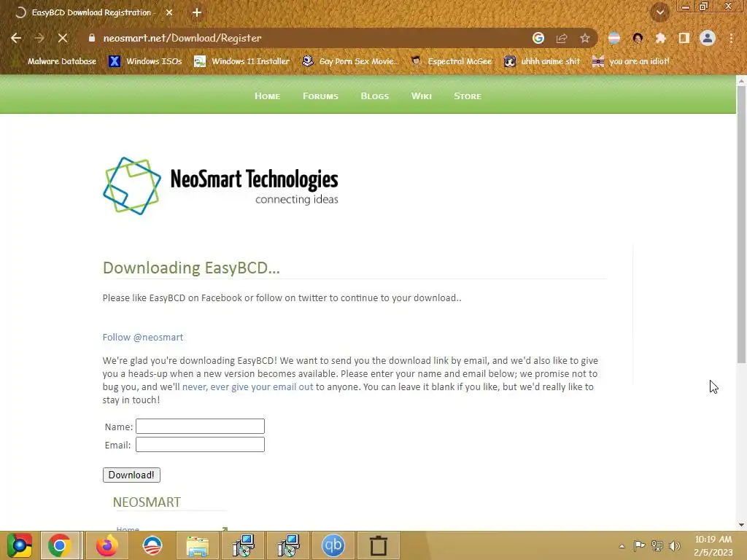
Task: Open the qBittorrent taskbar icon
Action: [x=333, y=545]
